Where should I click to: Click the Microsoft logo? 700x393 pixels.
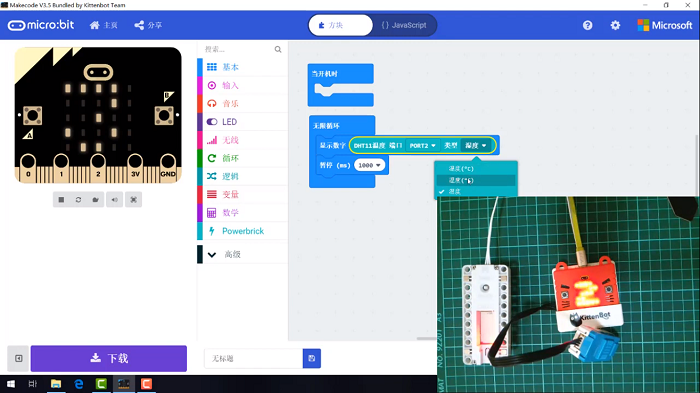pyautogui.click(x=665, y=25)
